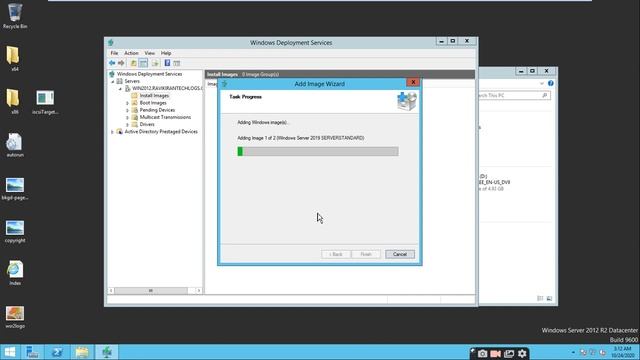The height and width of the screenshot is (360, 640).
Task: Maximize the Windows Deployment Services window
Action: click(x=453, y=41)
